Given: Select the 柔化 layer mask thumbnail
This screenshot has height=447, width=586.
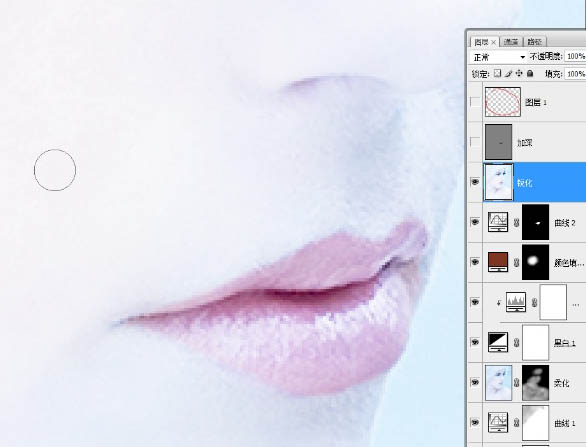Looking at the screenshot, I should point(536,383).
